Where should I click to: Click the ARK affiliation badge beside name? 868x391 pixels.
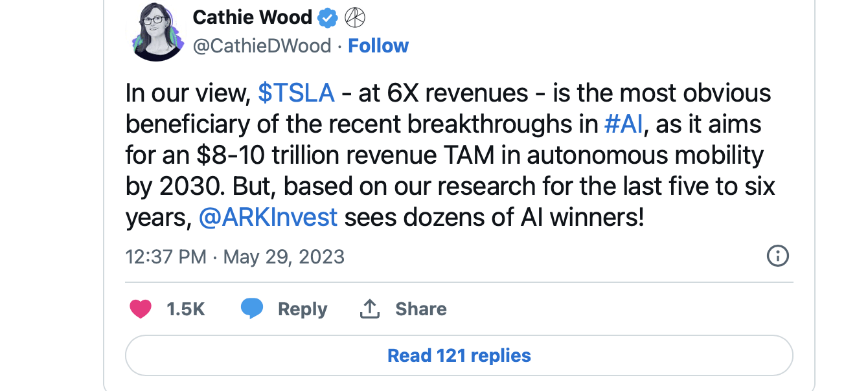tap(354, 17)
